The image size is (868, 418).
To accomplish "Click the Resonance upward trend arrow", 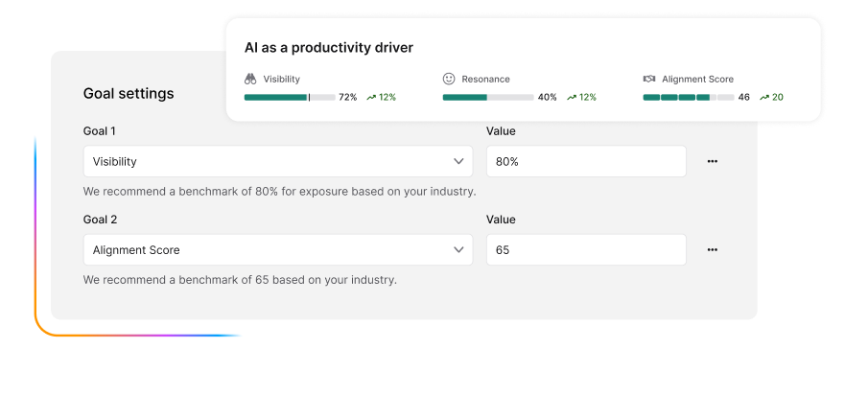I will coord(572,98).
